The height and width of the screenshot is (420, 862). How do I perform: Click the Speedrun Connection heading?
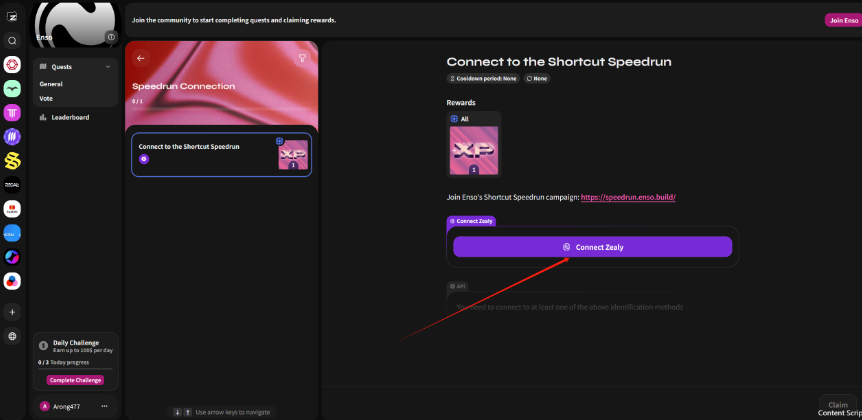184,86
